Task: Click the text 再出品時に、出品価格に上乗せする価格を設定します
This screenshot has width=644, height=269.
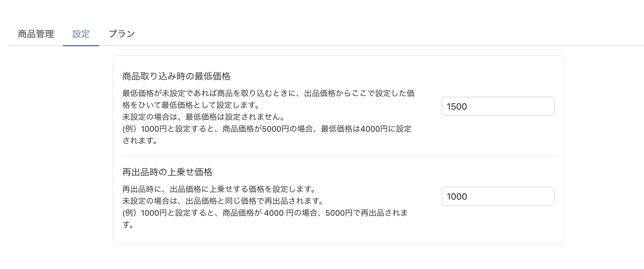Action: coord(219,189)
